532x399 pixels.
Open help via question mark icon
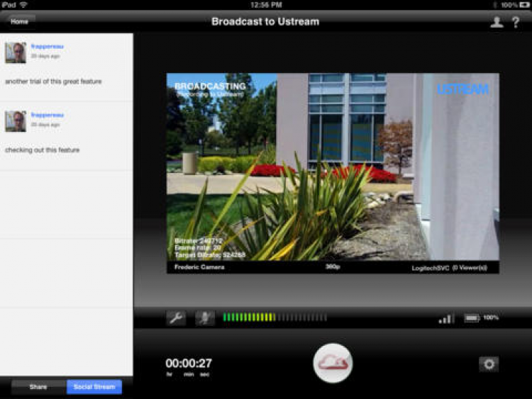[516, 22]
